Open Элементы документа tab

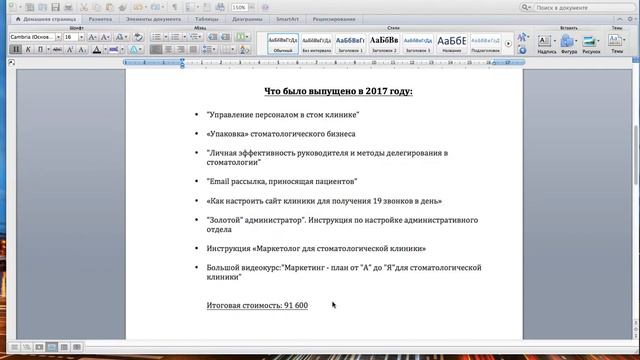(x=153, y=19)
